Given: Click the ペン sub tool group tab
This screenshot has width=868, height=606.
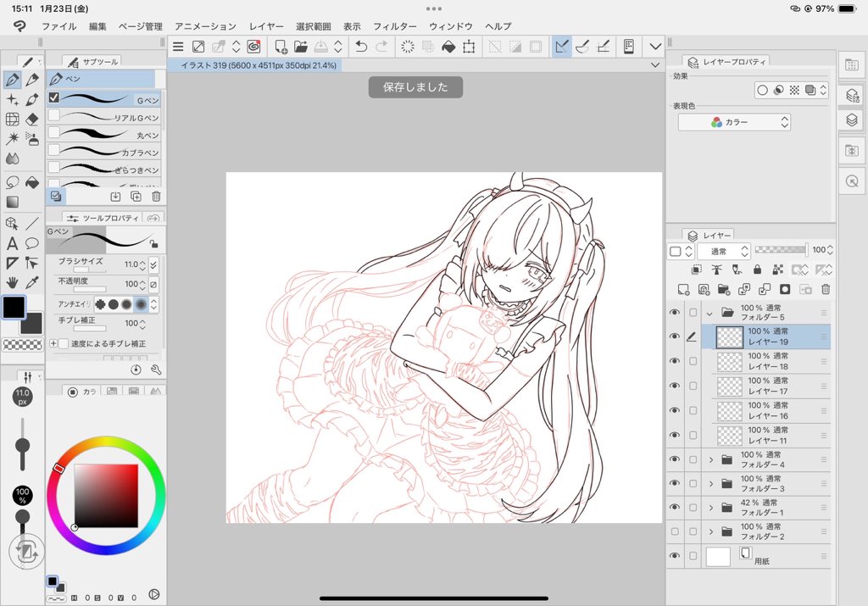Looking at the screenshot, I should tap(102, 79).
